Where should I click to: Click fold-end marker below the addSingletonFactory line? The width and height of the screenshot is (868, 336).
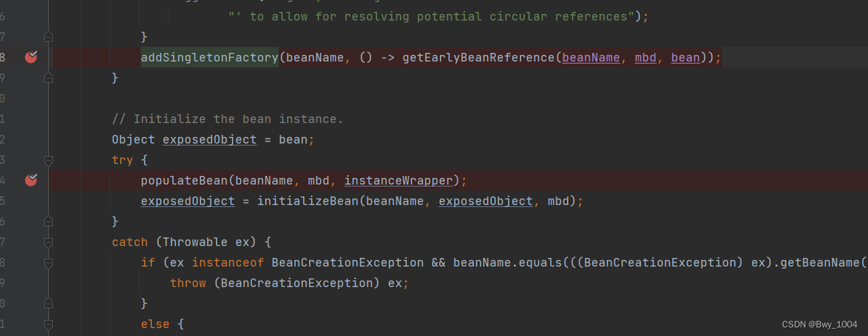click(48, 78)
